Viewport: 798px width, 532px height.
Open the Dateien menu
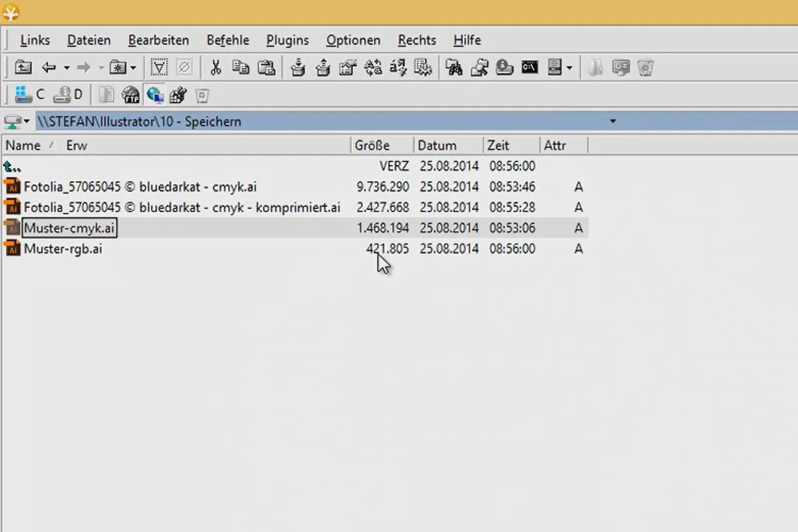[89, 40]
